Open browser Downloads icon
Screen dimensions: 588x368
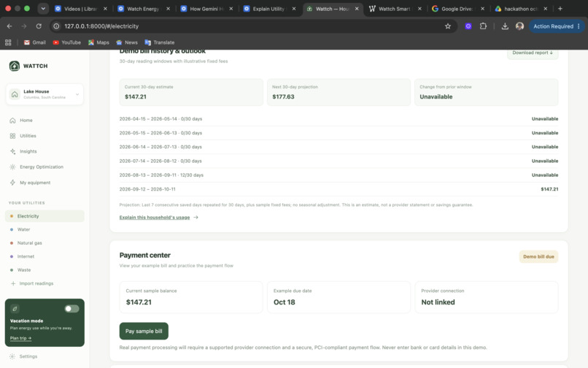click(505, 26)
